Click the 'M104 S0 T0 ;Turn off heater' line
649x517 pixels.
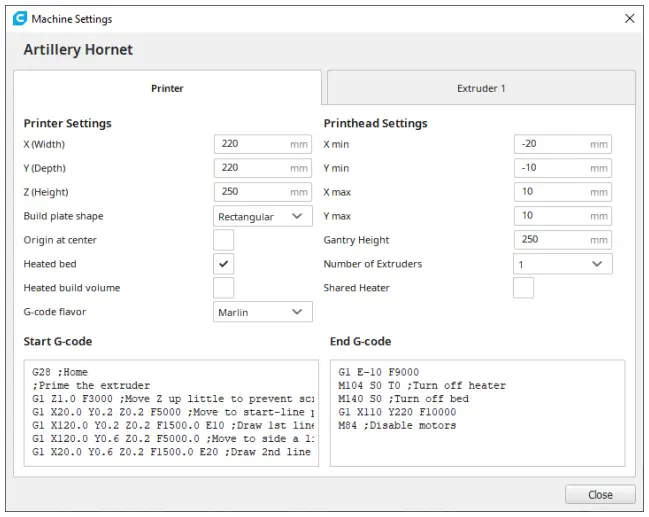click(x=422, y=385)
